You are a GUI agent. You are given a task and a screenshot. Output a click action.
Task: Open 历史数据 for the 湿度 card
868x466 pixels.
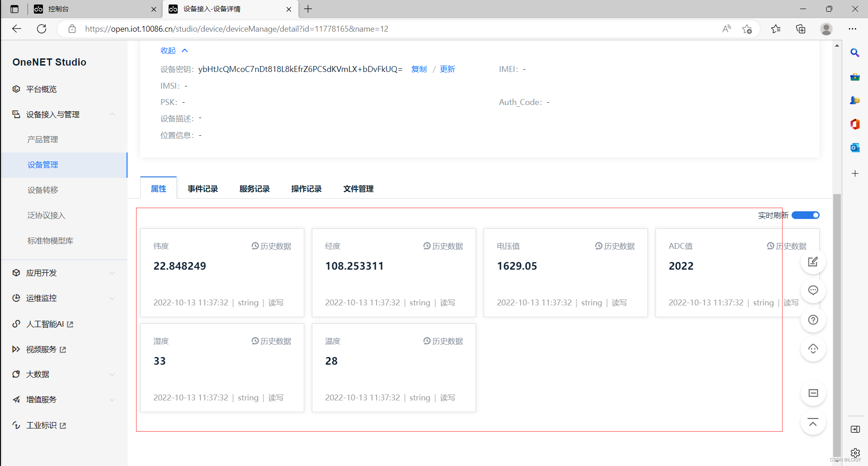click(271, 341)
